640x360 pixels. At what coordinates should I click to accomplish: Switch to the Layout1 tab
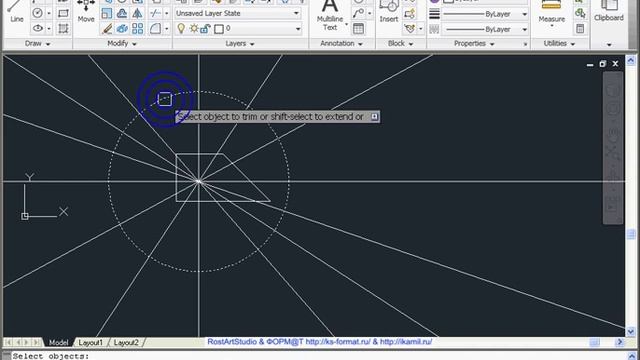(91, 342)
